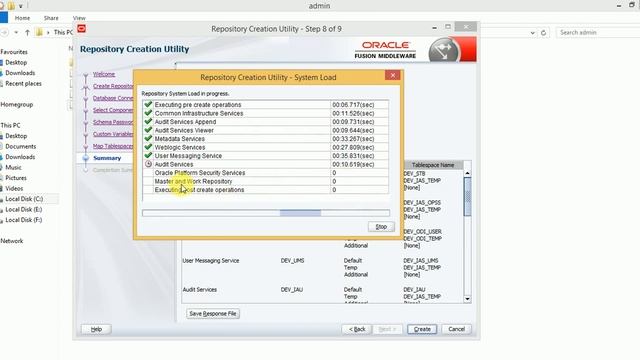Click the Stop button in System Load dialog

click(x=381, y=227)
